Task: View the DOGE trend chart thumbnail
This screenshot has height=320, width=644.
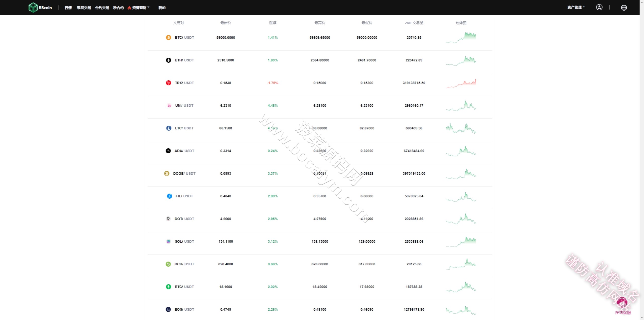Action: pos(461,174)
